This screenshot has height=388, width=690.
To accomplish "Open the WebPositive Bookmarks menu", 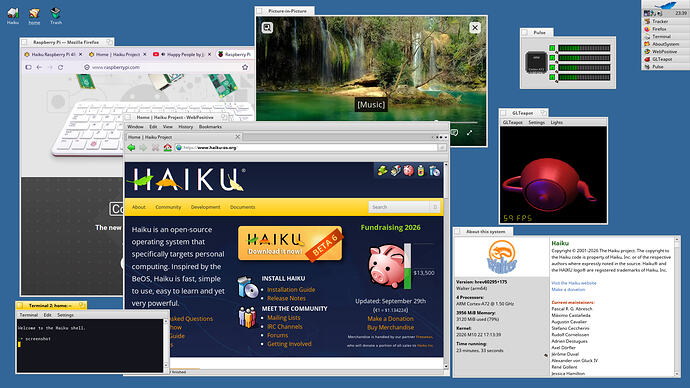I will tap(210, 127).
